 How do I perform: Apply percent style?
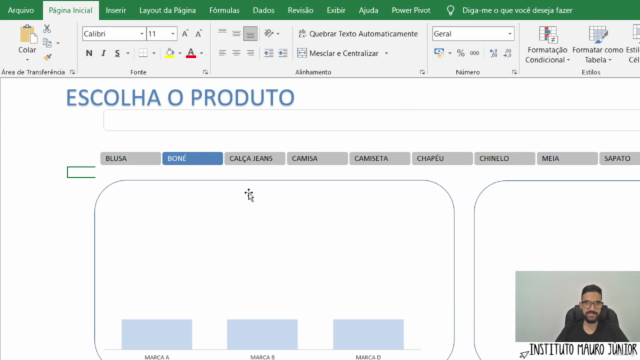pos(461,53)
